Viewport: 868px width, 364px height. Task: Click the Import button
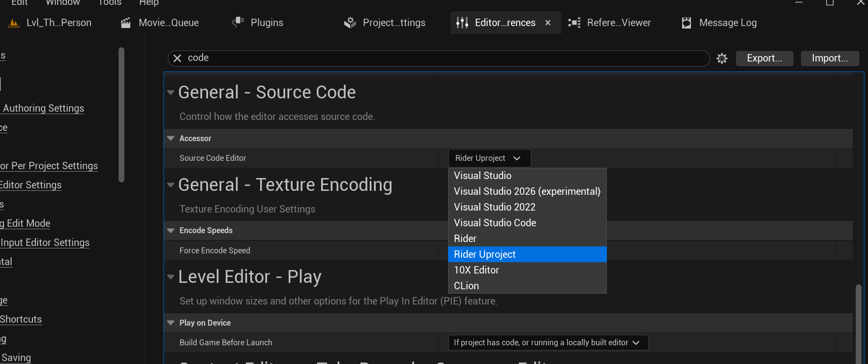(830, 58)
